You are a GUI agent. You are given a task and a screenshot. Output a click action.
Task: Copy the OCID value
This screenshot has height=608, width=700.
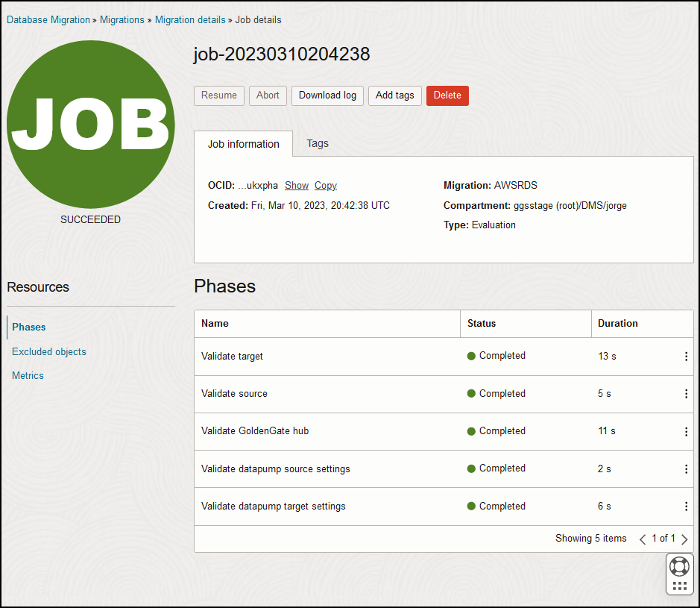(x=325, y=185)
